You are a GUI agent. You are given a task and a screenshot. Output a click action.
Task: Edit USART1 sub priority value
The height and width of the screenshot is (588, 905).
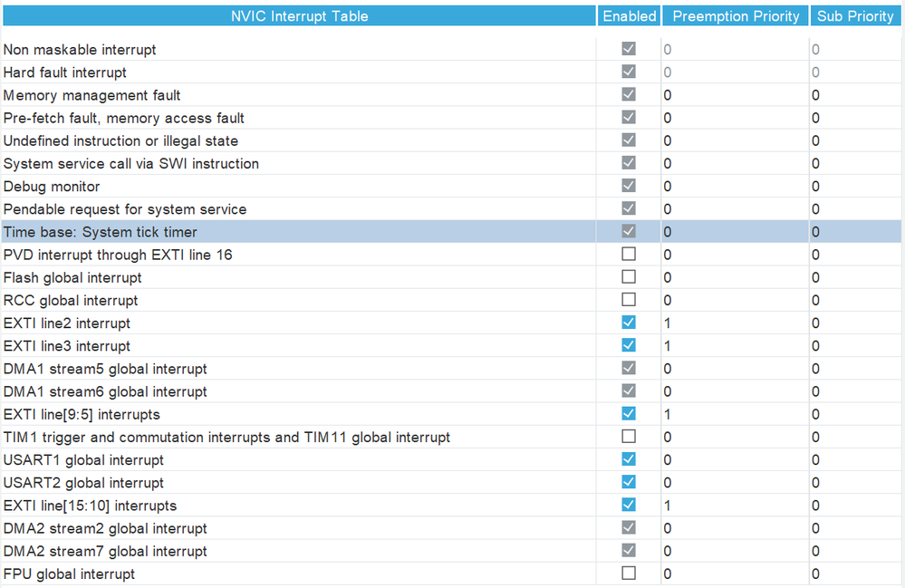[x=856, y=460]
